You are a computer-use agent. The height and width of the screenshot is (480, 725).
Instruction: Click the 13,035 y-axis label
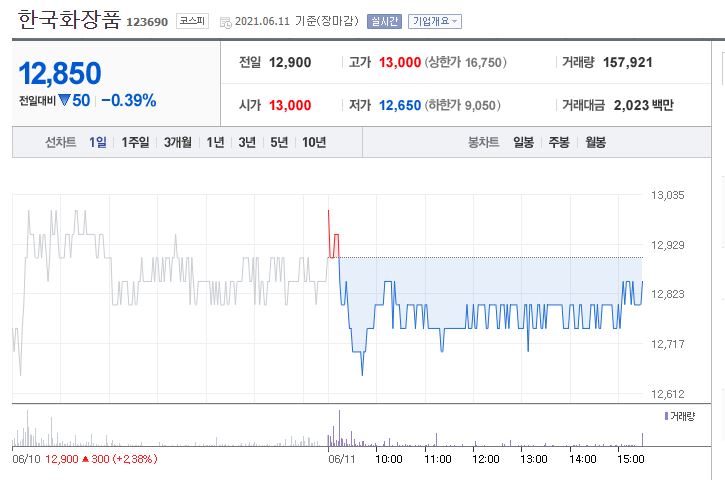667,195
